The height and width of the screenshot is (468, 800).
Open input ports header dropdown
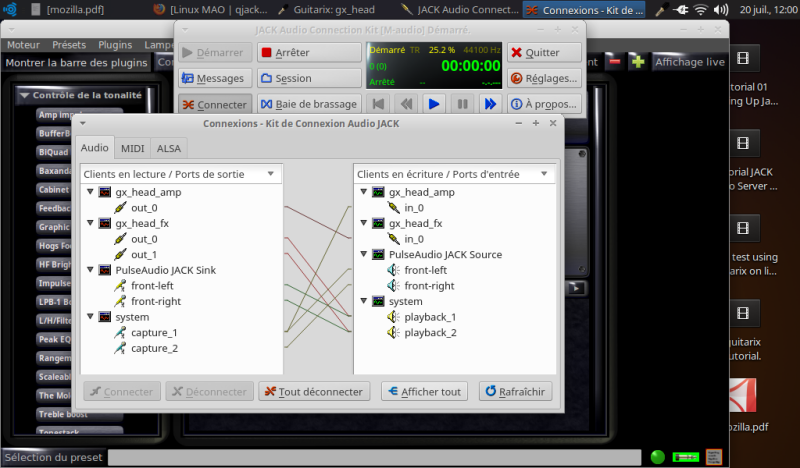pos(454,174)
